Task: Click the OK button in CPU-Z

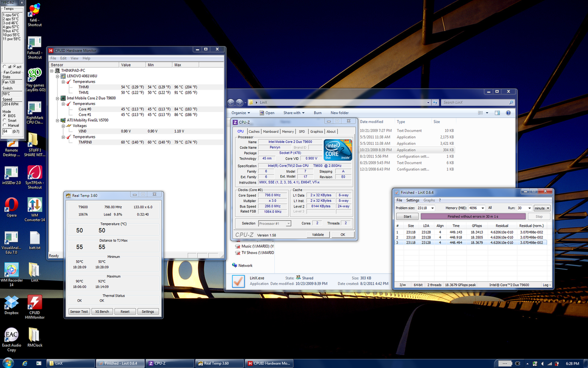Action: (343, 235)
